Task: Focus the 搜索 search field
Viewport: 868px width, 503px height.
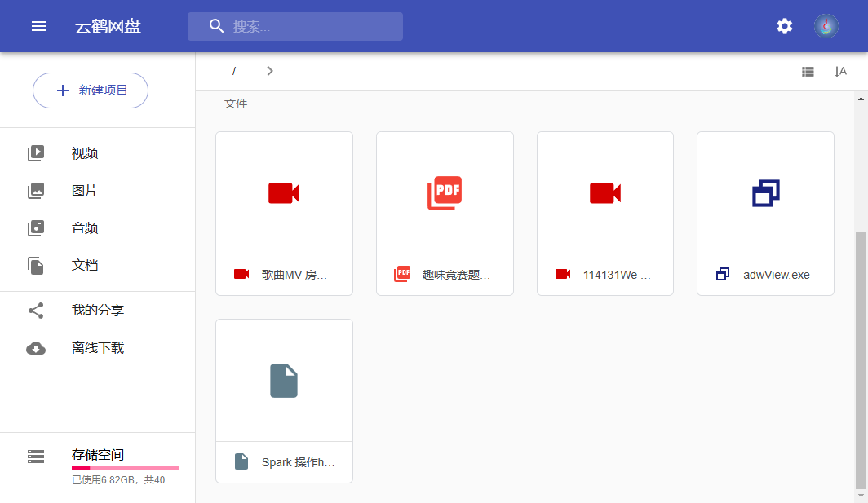Action: click(x=310, y=26)
